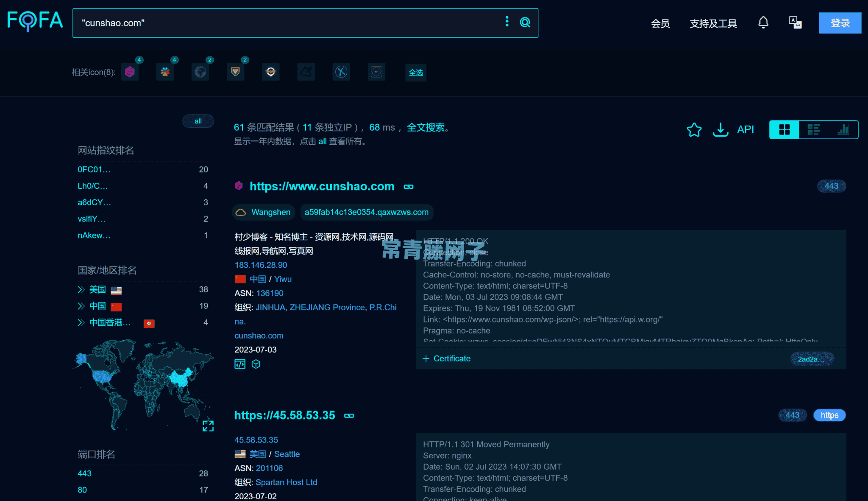Click ASN 201106
The height and width of the screenshot is (501, 868).
pyautogui.click(x=269, y=468)
